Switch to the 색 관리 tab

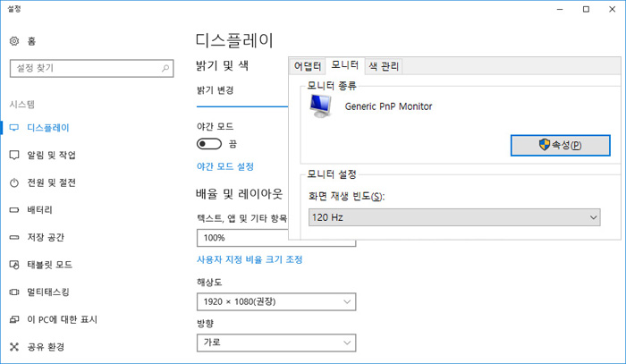[x=384, y=65]
